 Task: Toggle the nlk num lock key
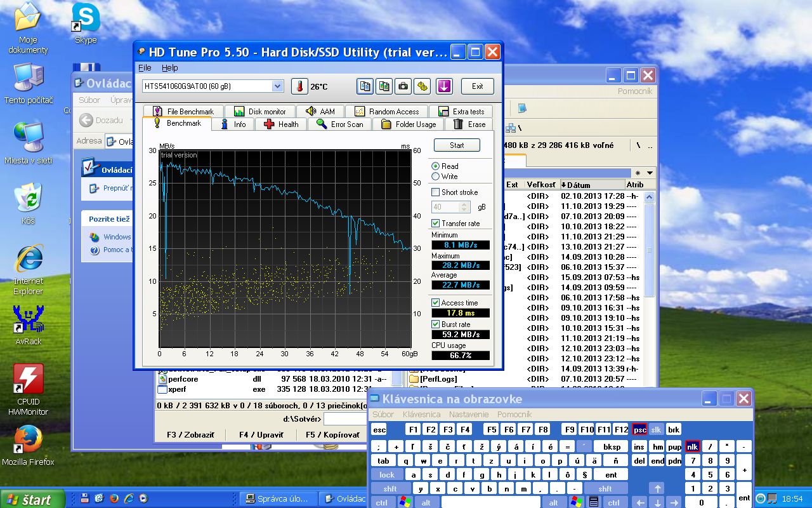pos(693,446)
